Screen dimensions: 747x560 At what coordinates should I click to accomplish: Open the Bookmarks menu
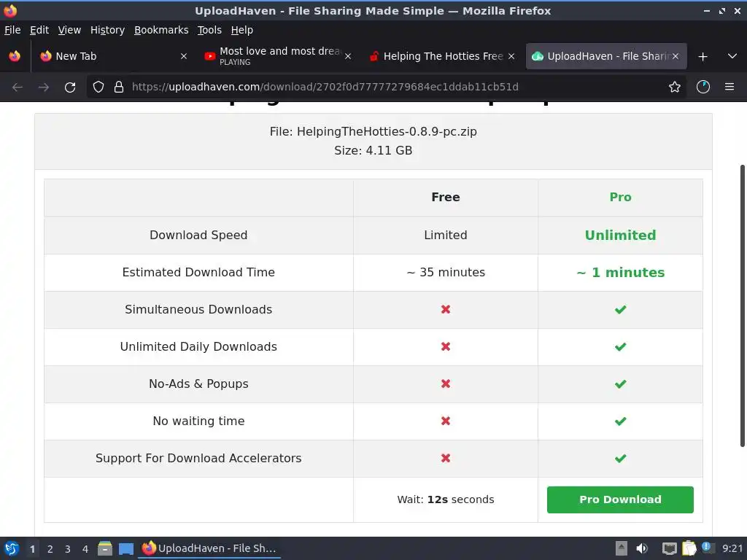coord(161,30)
